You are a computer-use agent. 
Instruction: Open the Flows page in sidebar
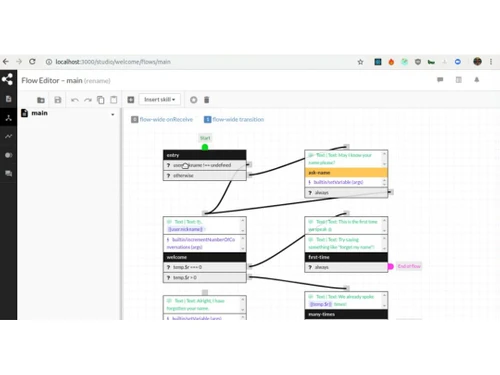point(8,118)
